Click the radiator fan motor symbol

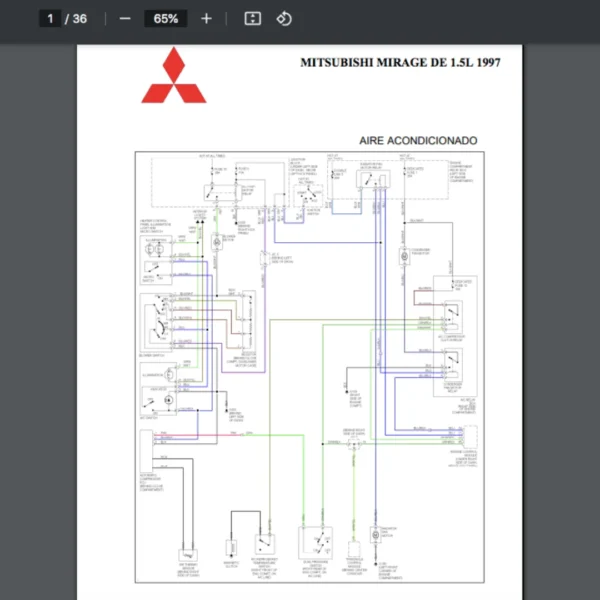click(375, 537)
